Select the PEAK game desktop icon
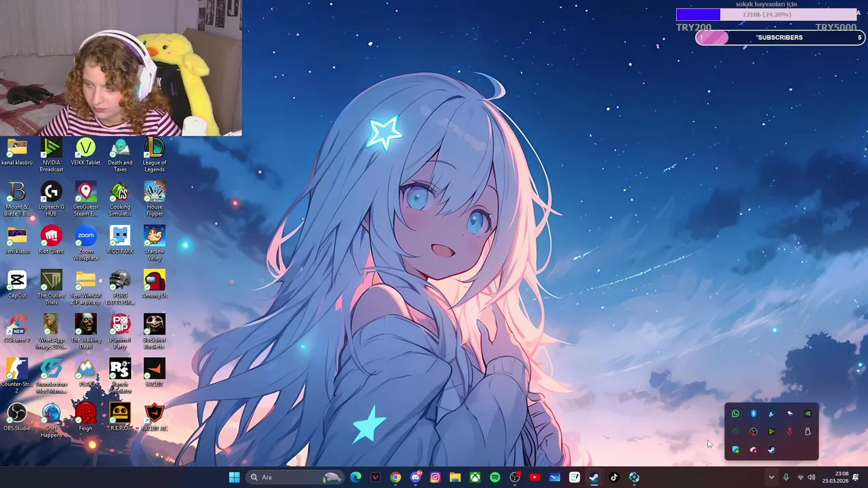868x488 pixels. [85, 373]
